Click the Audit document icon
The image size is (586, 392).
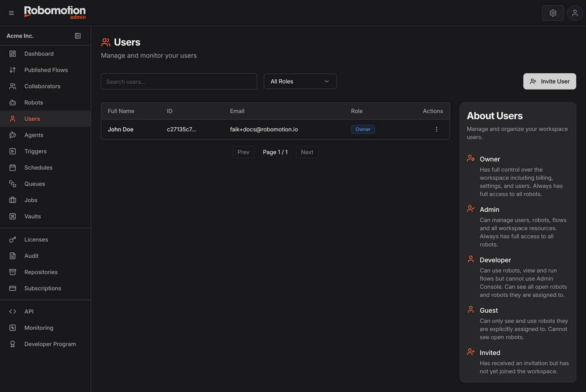point(13,256)
